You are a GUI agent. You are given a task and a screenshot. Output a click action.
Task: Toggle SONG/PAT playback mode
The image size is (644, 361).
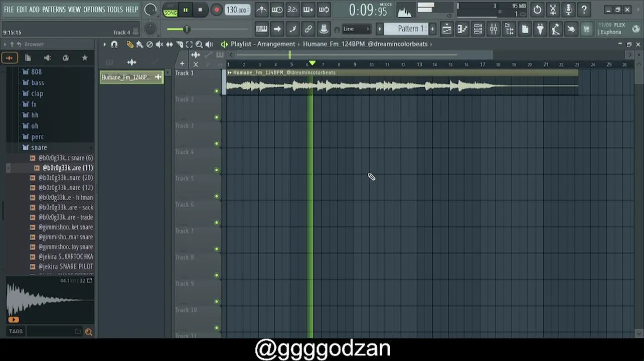tap(171, 10)
